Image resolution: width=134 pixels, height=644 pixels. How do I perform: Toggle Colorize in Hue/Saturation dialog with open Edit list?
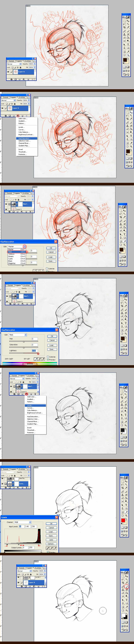point(47,268)
